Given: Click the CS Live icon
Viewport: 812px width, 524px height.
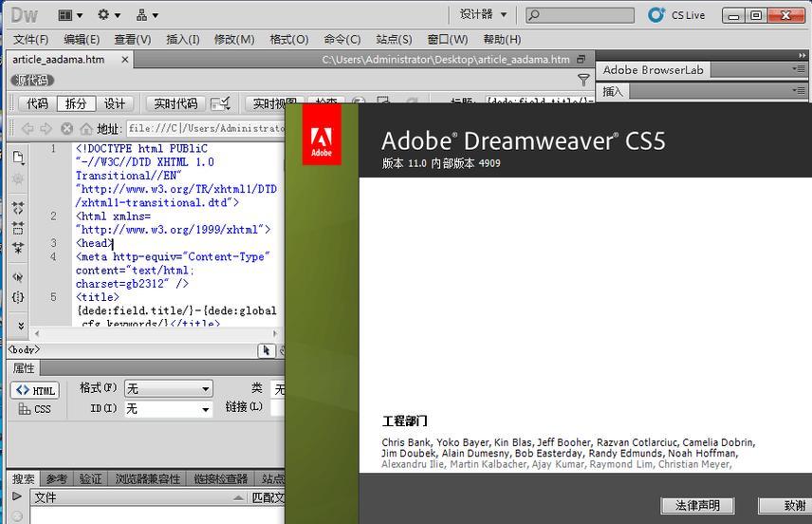Looking at the screenshot, I should (656, 15).
